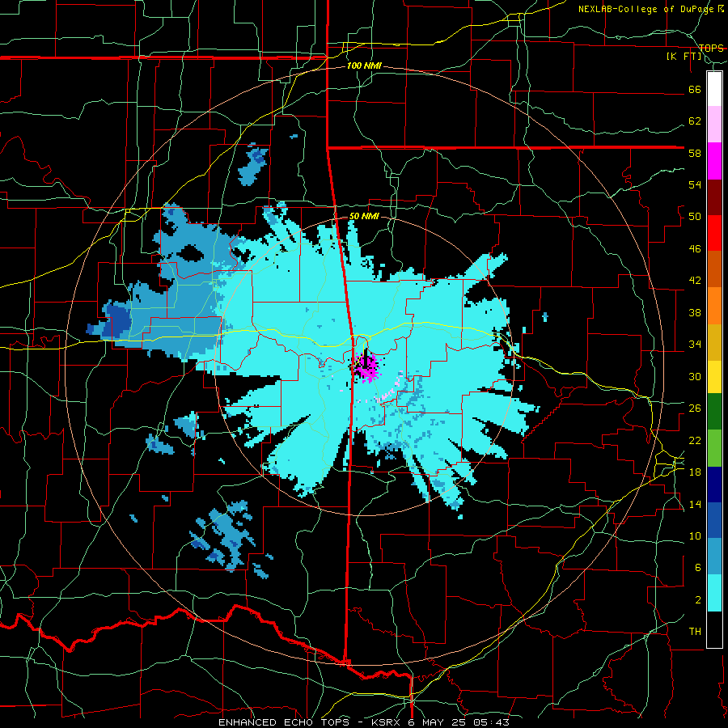This screenshot has height=728, width=728.
Task: Click the '100 NMI' range ring label
Action: 364,66
